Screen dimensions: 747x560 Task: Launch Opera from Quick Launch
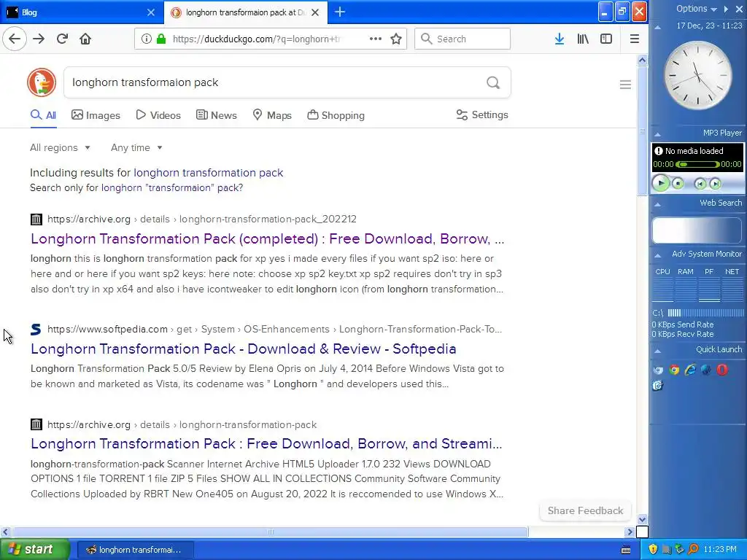[x=722, y=370]
